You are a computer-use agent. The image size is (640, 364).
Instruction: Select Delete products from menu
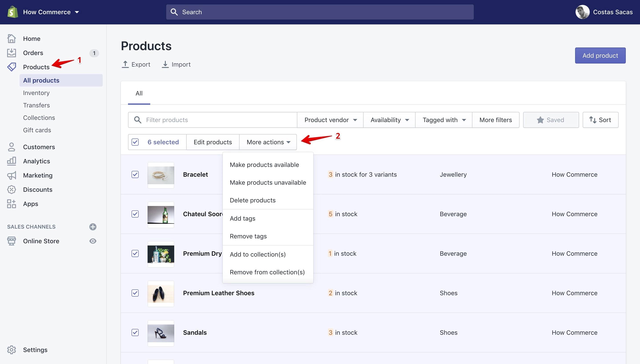(x=252, y=200)
